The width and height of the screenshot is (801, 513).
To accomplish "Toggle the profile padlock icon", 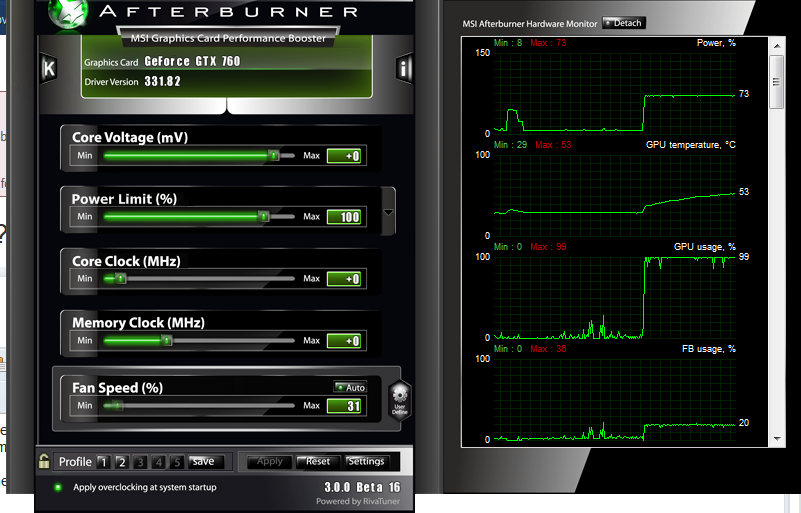I will [44, 461].
